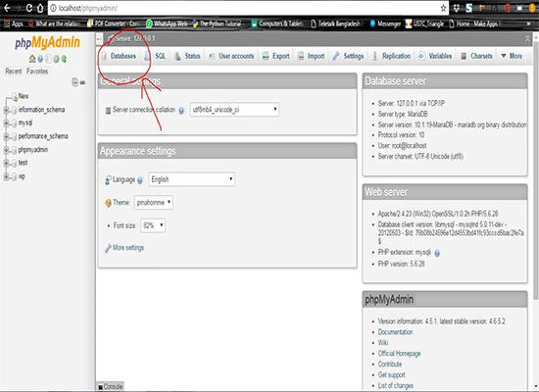This screenshot has width=539, height=392.
Task: Open the Console bar at bottom
Action: [110, 386]
